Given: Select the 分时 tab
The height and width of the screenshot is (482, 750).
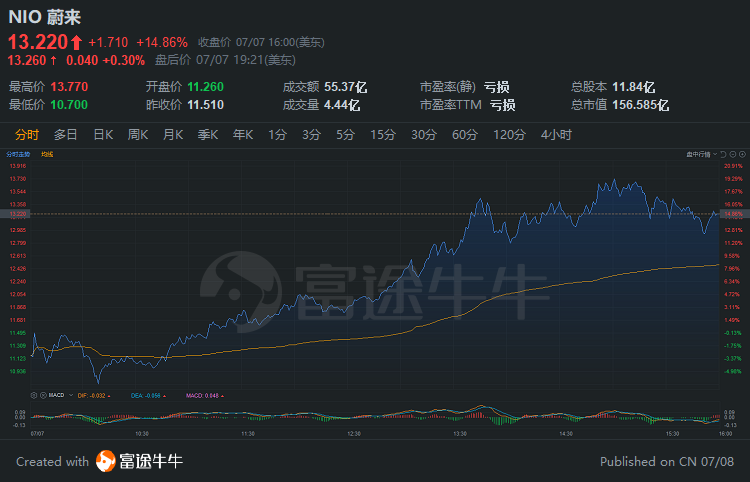Looking at the screenshot, I should point(27,135).
